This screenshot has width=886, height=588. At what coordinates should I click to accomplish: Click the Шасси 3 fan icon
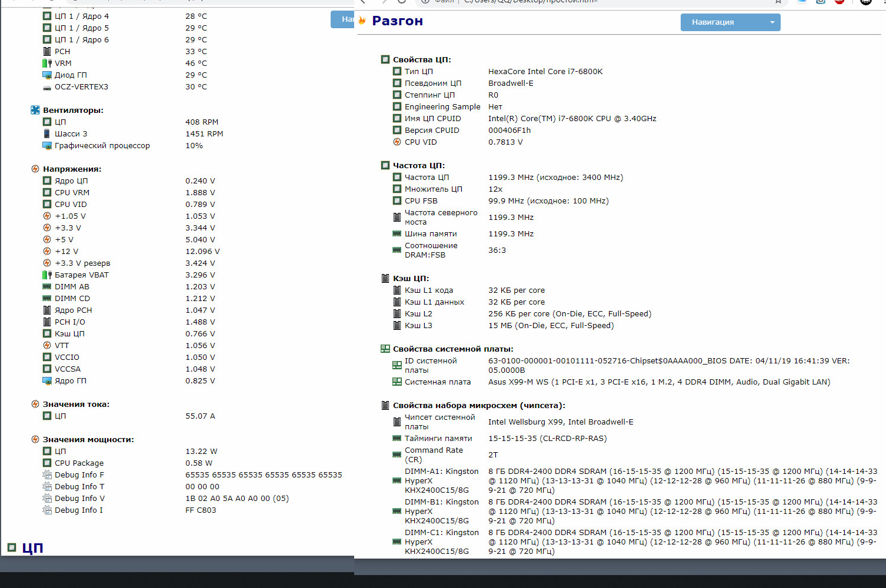[47, 133]
